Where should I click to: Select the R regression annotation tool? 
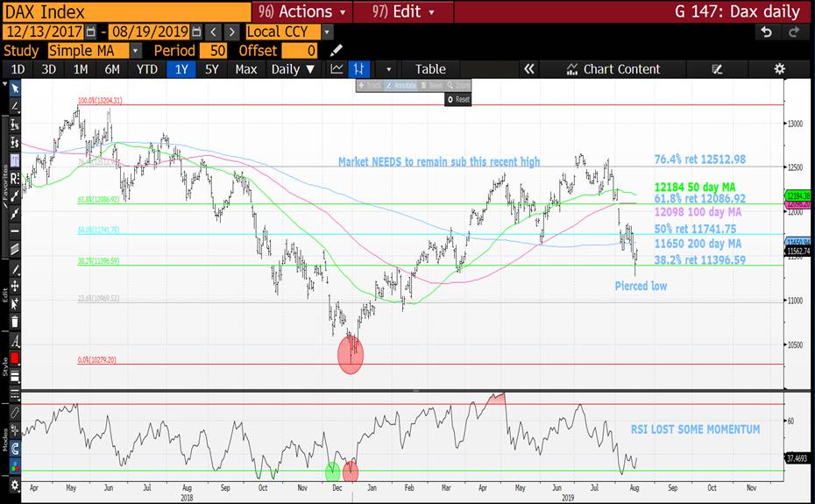point(15,178)
